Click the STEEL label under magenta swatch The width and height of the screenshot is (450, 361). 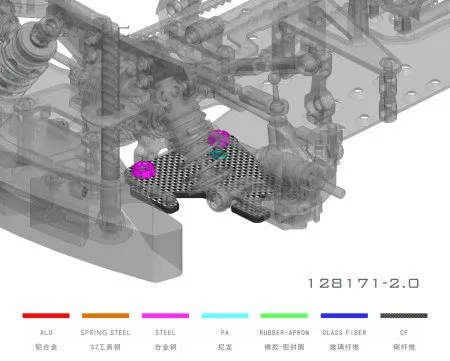(165, 333)
